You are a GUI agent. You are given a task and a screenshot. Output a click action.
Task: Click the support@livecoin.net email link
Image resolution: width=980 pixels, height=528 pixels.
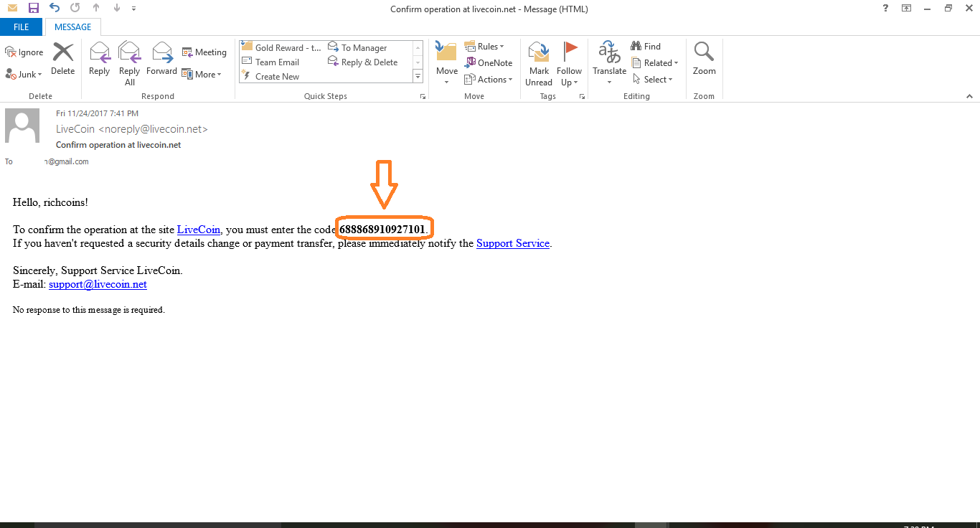point(98,284)
